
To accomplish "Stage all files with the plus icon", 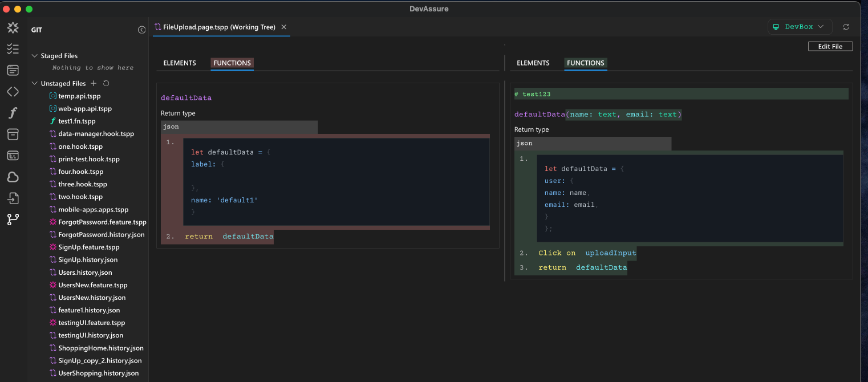I will pos(94,83).
